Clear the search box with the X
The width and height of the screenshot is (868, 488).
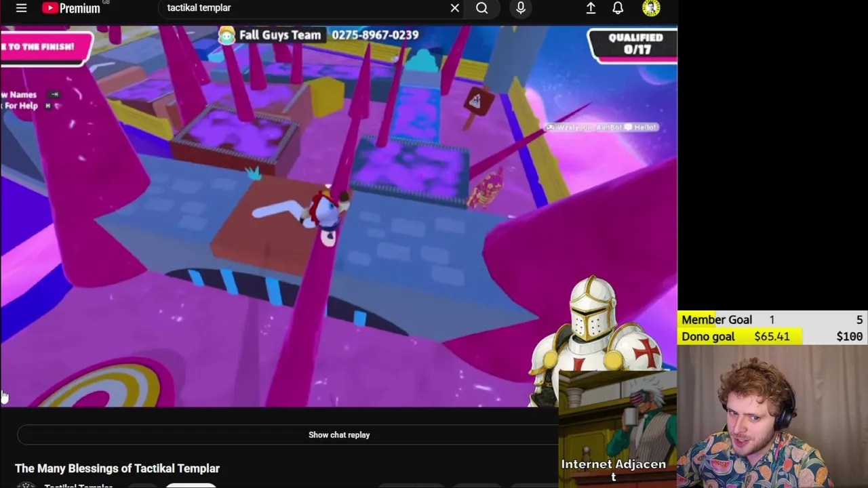(x=455, y=8)
